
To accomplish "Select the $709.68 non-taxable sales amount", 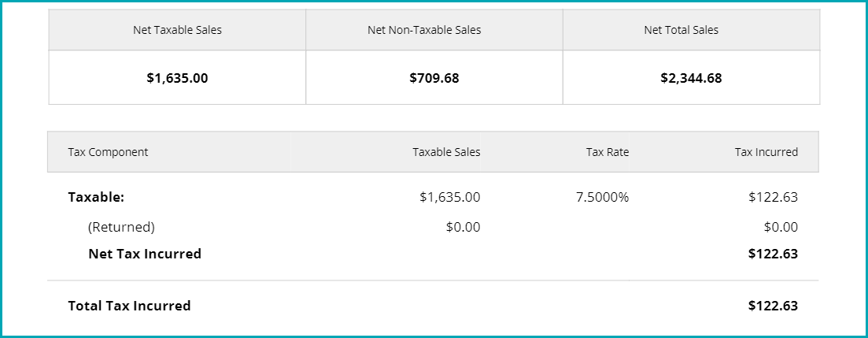I will pyautogui.click(x=434, y=78).
